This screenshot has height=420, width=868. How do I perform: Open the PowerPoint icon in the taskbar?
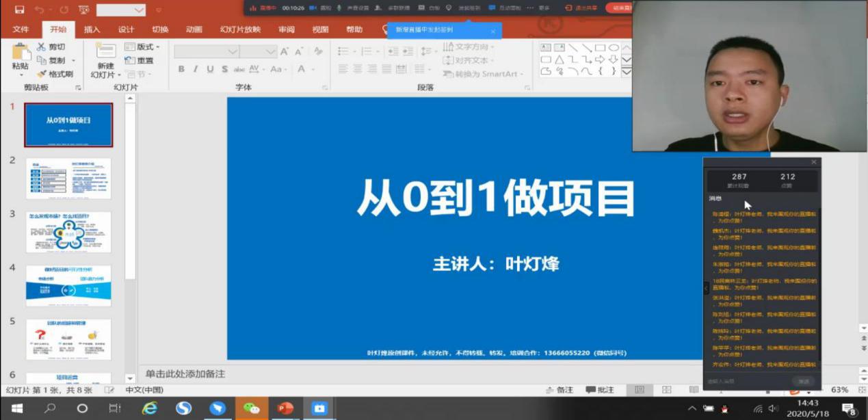285,408
